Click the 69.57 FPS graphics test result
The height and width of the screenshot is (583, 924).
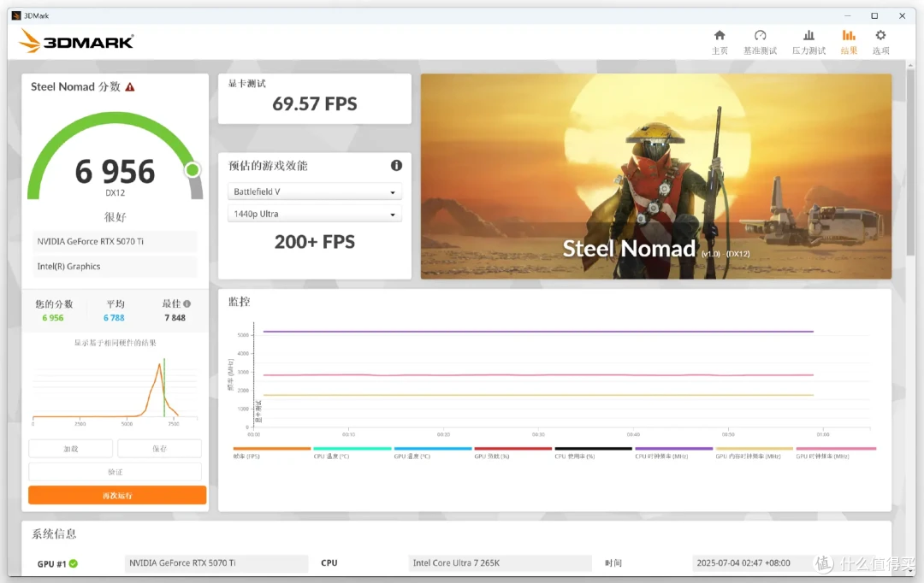tap(315, 104)
